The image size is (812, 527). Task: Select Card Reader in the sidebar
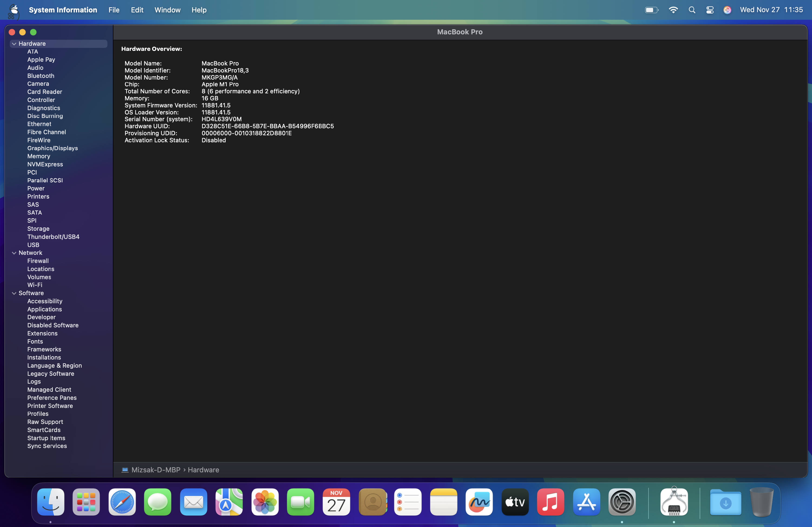(x=45, y=92)
